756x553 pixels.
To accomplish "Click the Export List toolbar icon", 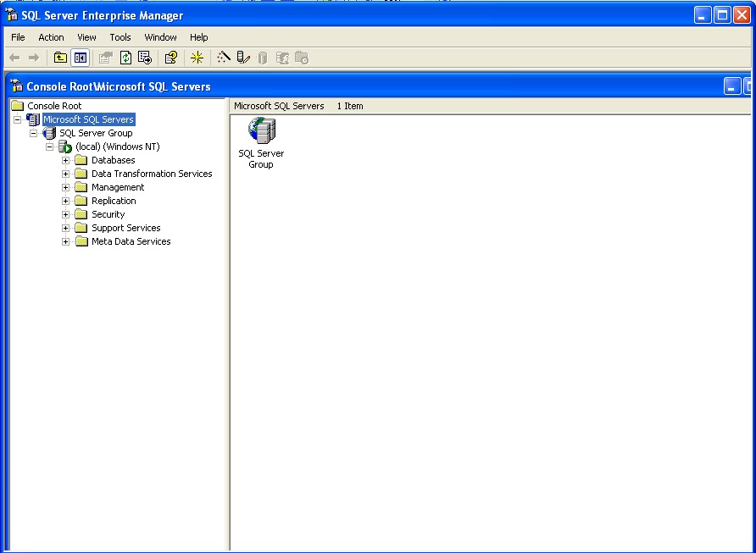I will (x=145, y=58).
